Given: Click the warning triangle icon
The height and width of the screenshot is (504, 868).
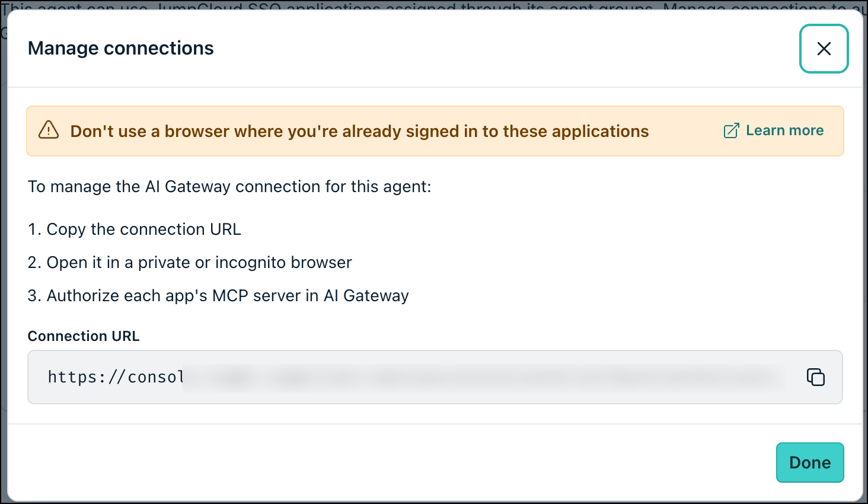Looking at the screenshot, I should pos(49,130).
